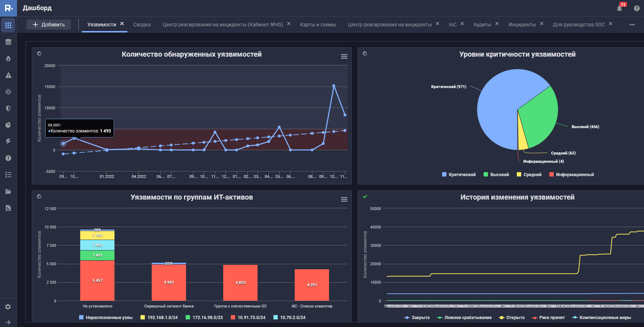Open menu of Количество обнаруженных уязвимостей widget
The height and width of the screenshot is (327, 644).
click(x=344, y=56)
